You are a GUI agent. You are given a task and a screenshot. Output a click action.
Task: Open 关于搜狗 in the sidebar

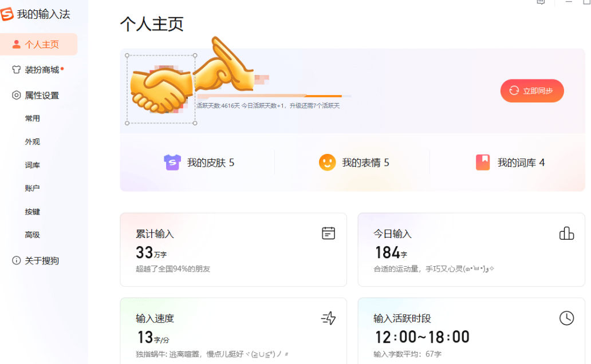[x=41, y=260]
